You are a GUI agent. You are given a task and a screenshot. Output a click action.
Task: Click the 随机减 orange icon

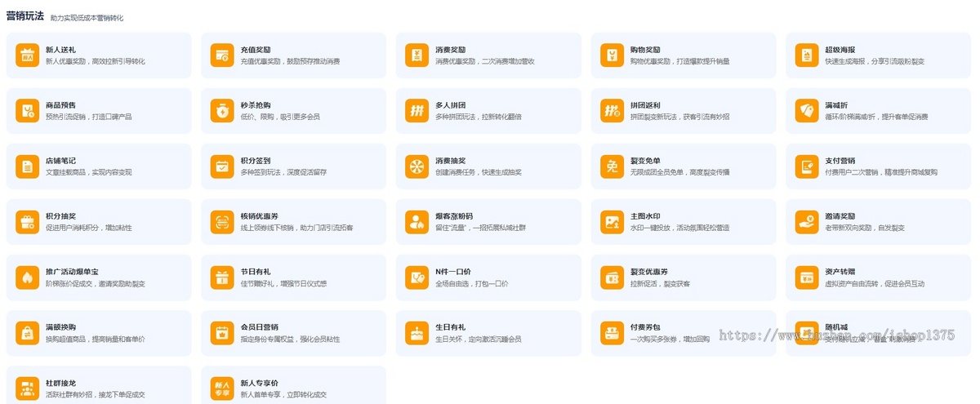click(808, 333)
